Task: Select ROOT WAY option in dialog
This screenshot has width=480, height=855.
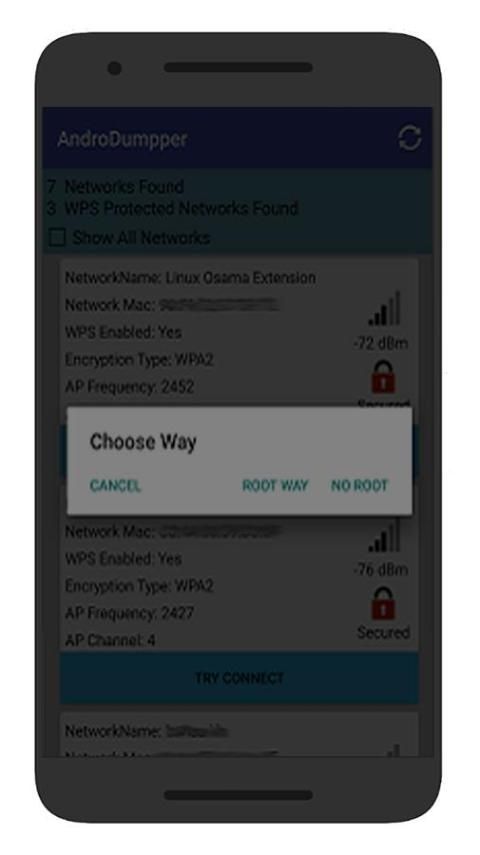Action: (275, 486)
